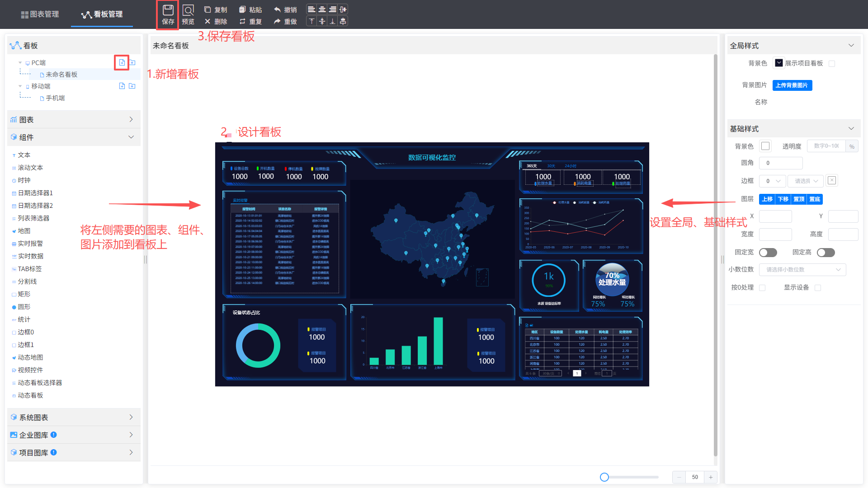Image resolution: width=868 pixels, height=488 pixels.
Task: Click the align left toolbar icon
Action: 311,9
